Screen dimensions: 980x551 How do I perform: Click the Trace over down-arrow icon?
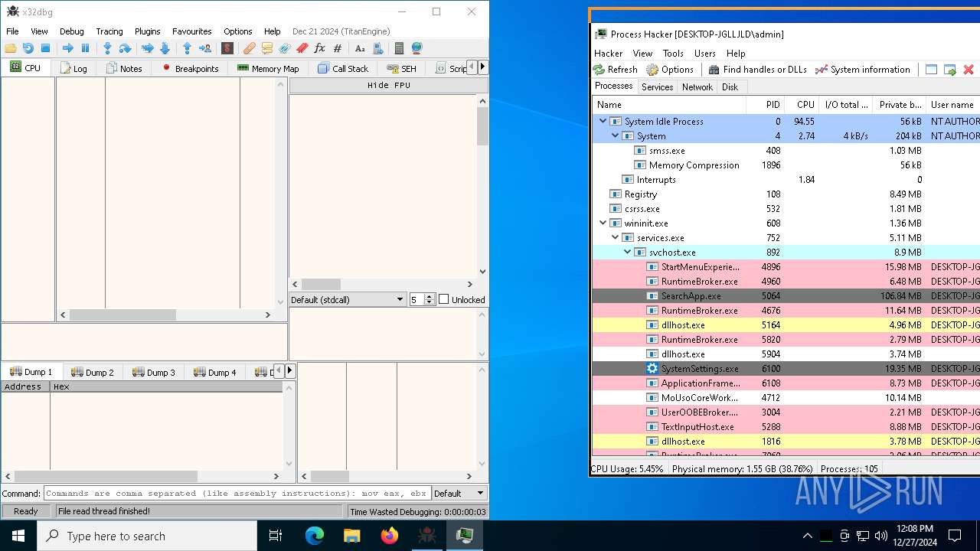(165, 48)
